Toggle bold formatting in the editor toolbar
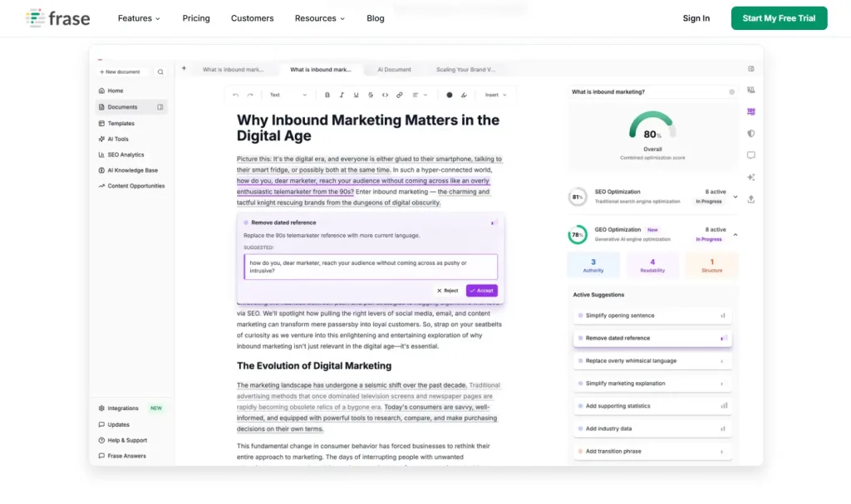 coord(327,95)
